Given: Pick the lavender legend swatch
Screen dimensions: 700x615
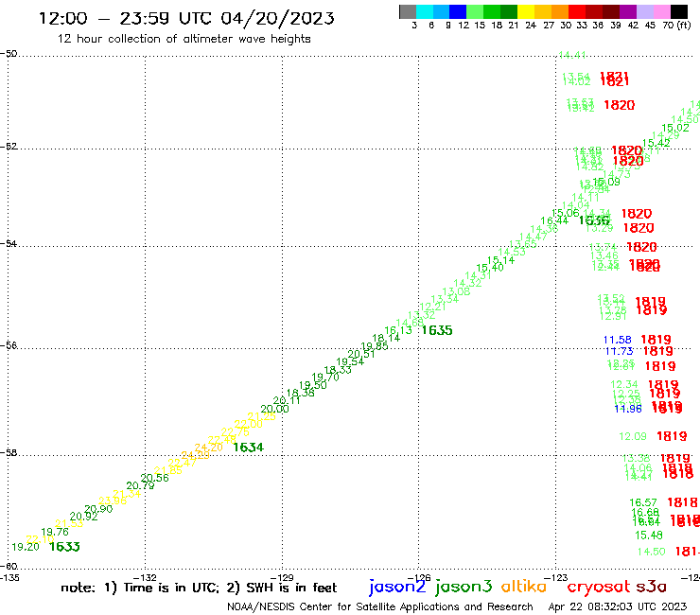Looking at the screenshot, I should pos(644,12).
